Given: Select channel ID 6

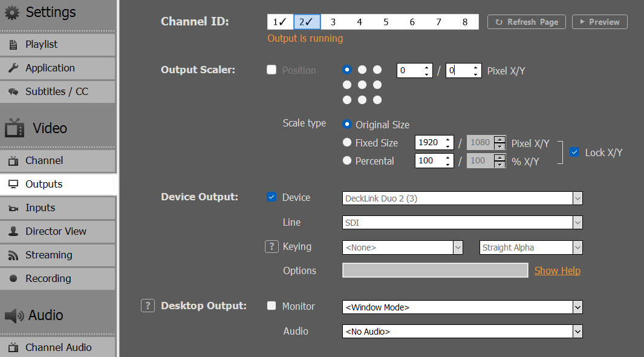Looking at the screenshot, I should [x=412, y=22].
